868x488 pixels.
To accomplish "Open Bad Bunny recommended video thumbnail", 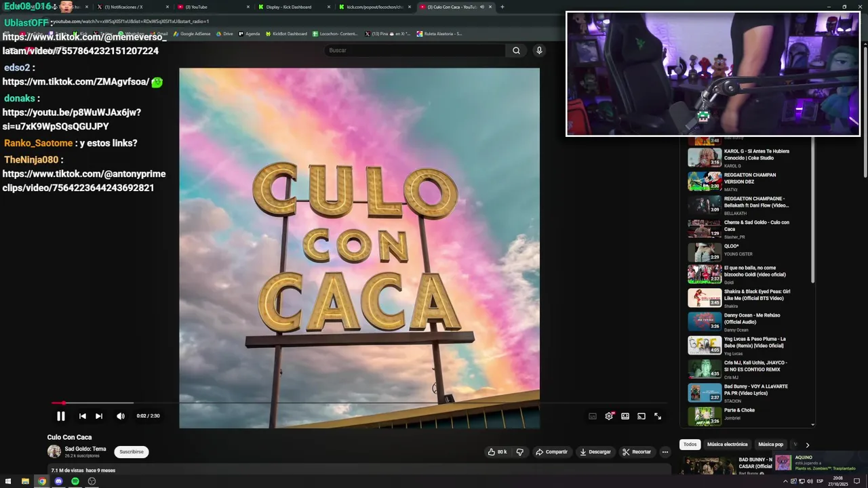I will 707,466.
